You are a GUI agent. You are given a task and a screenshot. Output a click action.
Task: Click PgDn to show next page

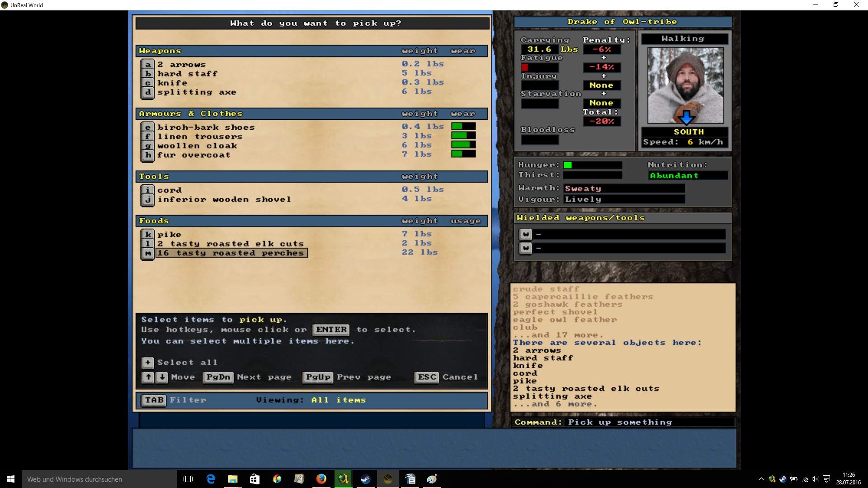pyautogui.click(x=218, y=377)
